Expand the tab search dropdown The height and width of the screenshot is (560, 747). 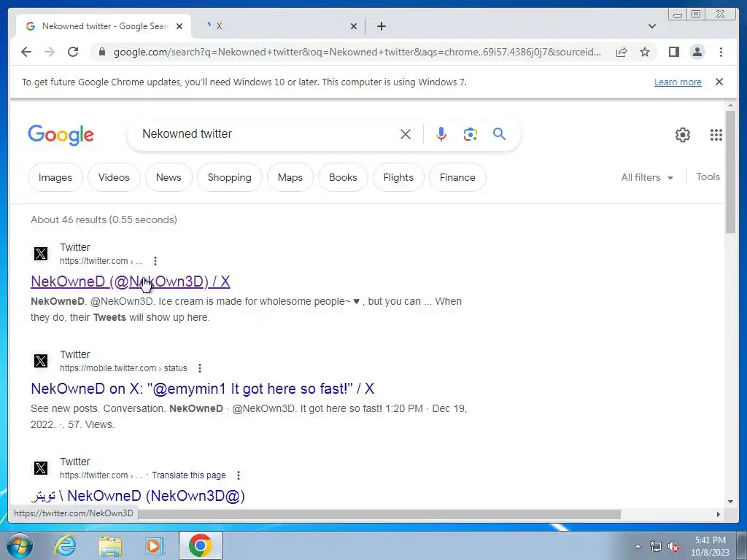tap(651, 26)
